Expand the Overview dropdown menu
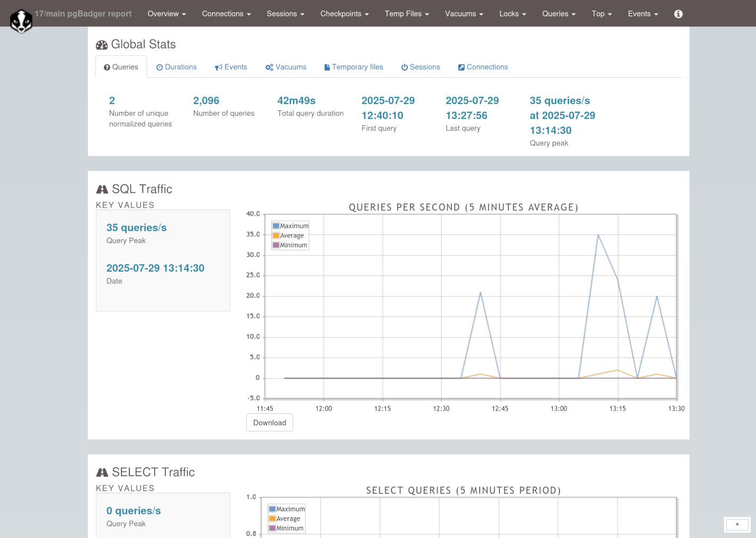 166,14
